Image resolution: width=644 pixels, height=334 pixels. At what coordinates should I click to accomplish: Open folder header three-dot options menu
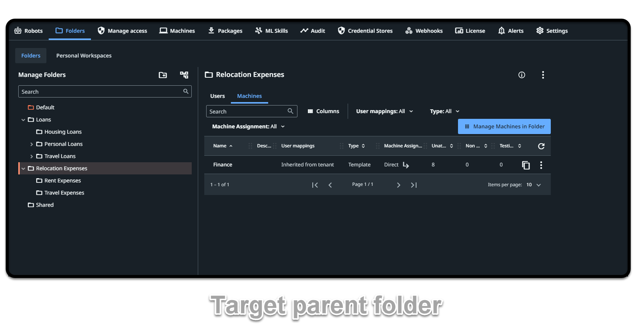[543, 75]
